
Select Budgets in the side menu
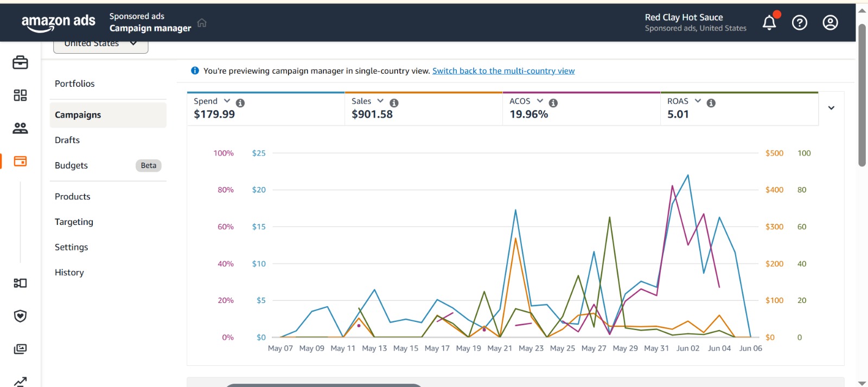click(71, 165)
